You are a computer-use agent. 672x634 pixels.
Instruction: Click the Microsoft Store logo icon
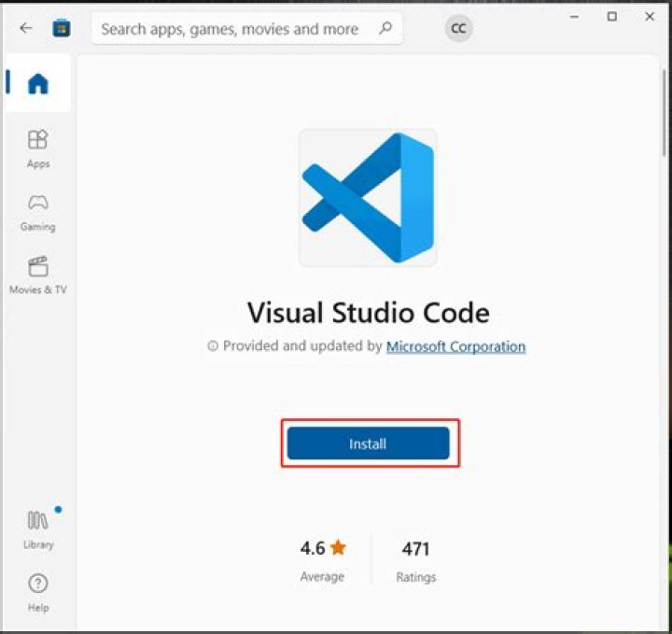(x=62, y=28)
